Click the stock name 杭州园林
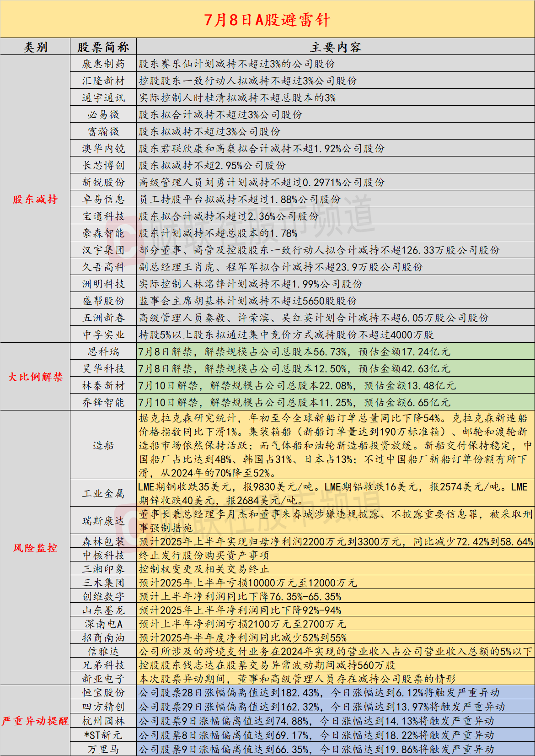Image resolution: width=535 pixels, height=756 pixels. pos(103,721)
